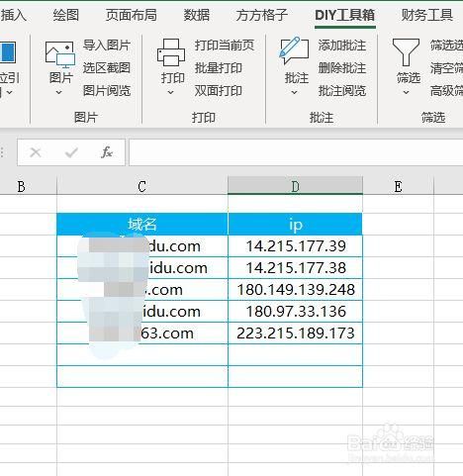
Task: Open the 绘图 ribbon tab
Action: point(66,15)
